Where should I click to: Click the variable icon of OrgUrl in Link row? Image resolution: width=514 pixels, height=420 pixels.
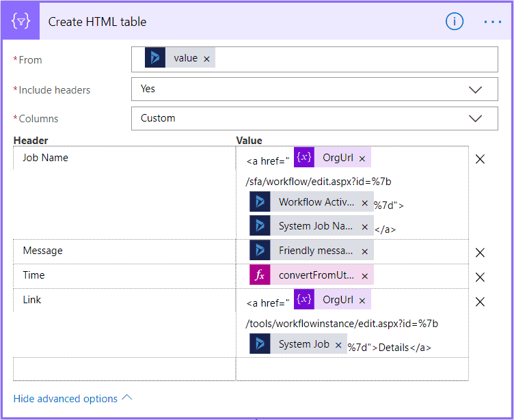[304, 299]
